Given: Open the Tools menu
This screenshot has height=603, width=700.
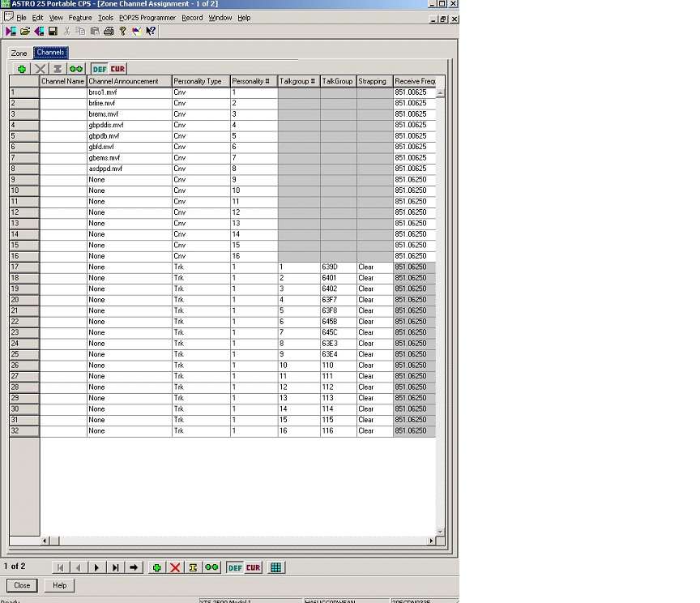Looking at the screenshot, I should (105, 18).
